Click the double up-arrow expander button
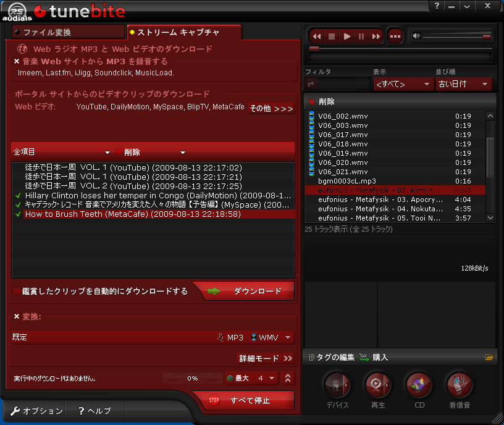The width and height of the screenshot is (504, 425). point(288,379)
